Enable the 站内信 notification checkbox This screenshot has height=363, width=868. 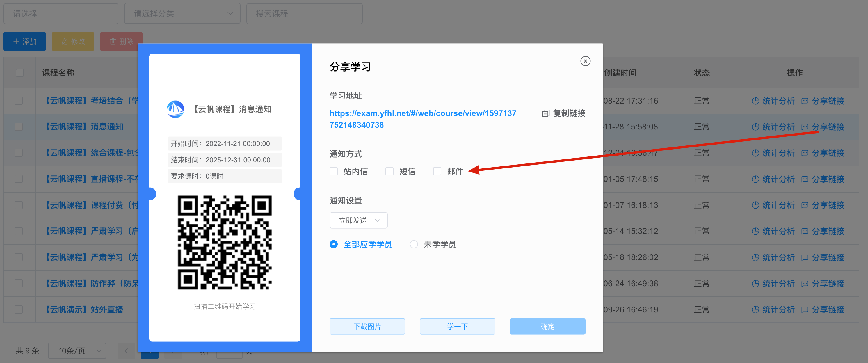[334, 171]
